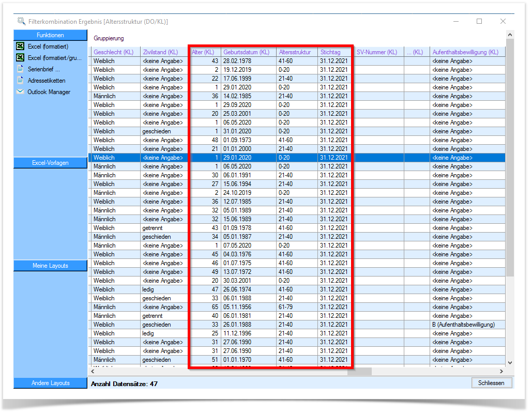Maximize the Filterkombination Ergebnis window

479,21
